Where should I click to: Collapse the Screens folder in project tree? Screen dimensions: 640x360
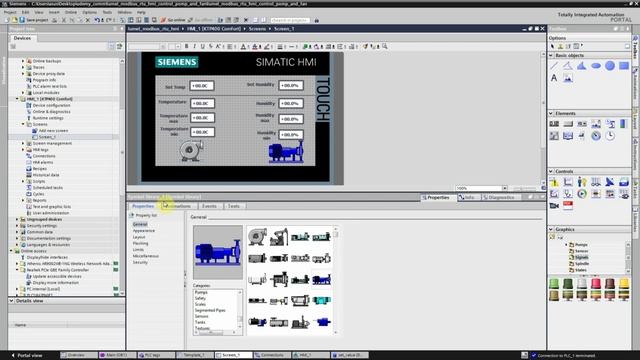click(23, 124)
